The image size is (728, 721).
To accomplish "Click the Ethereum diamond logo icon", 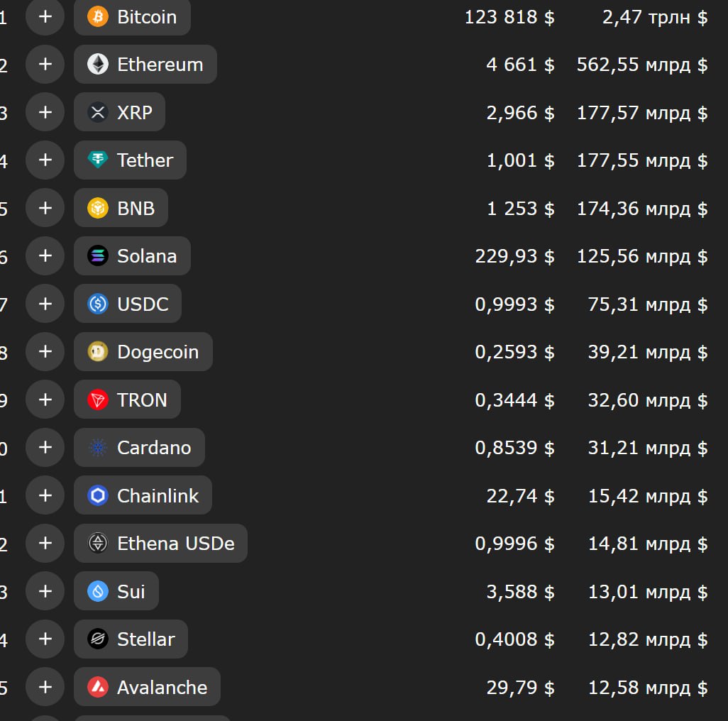I will (98, 65).
